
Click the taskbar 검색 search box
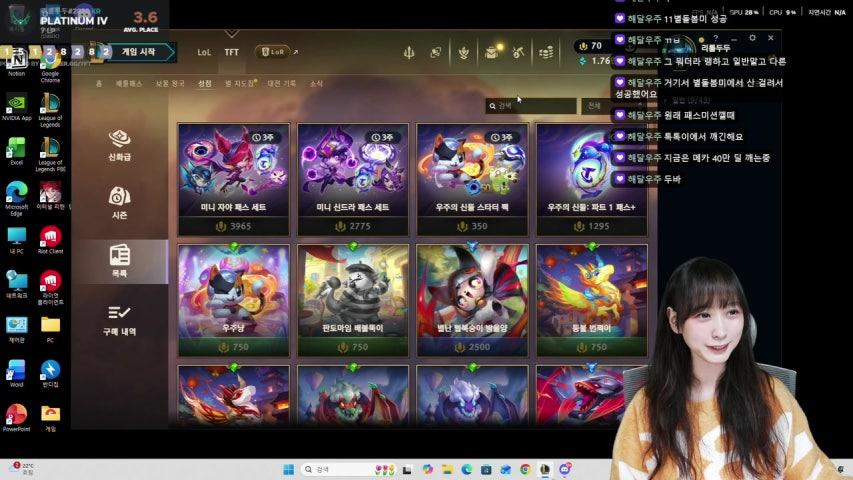coord(348,469)
